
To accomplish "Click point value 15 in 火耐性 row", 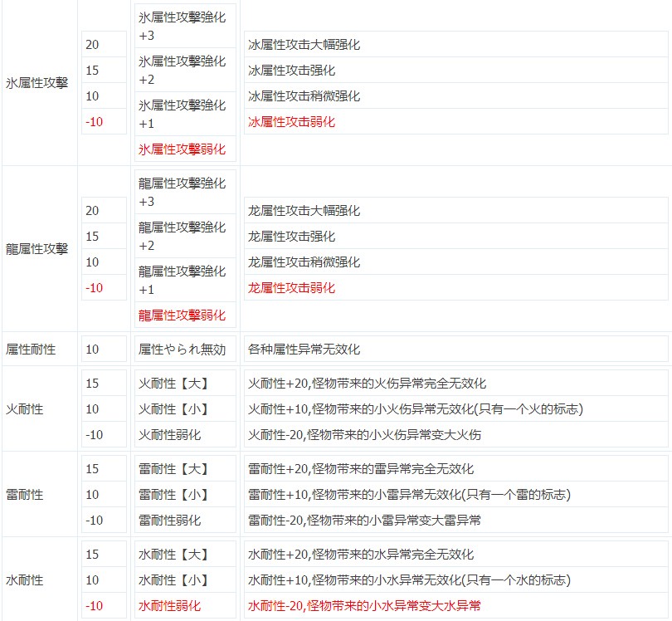I will click(104, 383).
